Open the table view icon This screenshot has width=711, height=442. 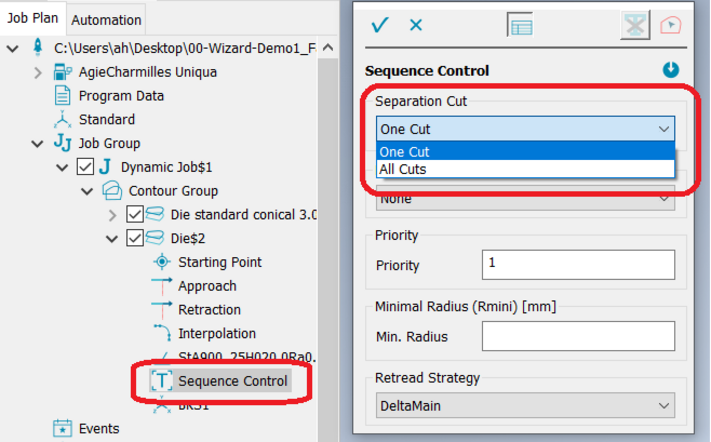pyautogui.click(x=520, y=26)
